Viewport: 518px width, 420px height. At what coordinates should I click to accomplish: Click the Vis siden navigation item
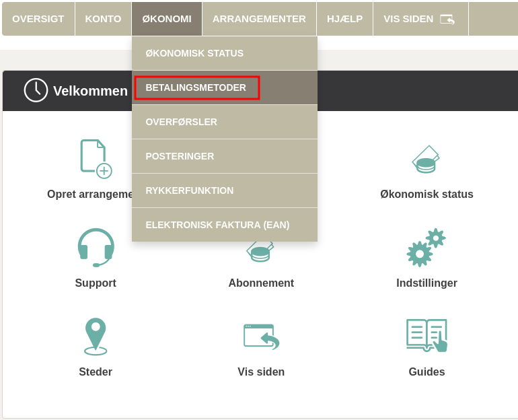pos(420,19)
